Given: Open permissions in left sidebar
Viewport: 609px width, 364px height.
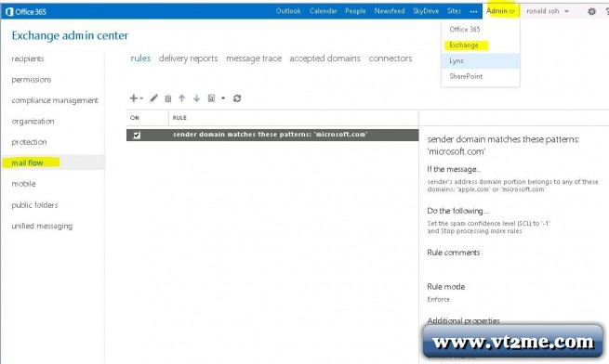Looking at the screenshot, I should pos(32,80).
